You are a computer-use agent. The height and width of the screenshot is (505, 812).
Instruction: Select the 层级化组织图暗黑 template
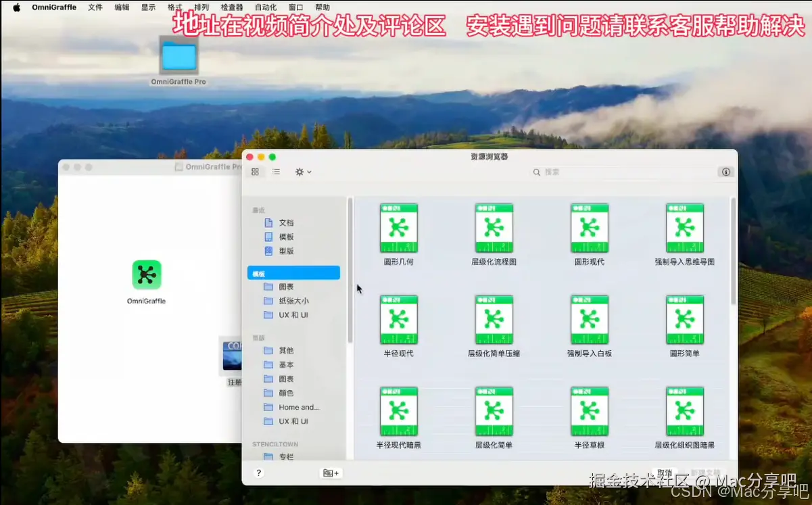point(684,410)
